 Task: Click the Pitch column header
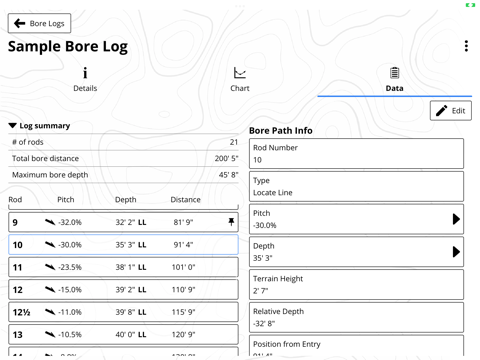(66, 200)
